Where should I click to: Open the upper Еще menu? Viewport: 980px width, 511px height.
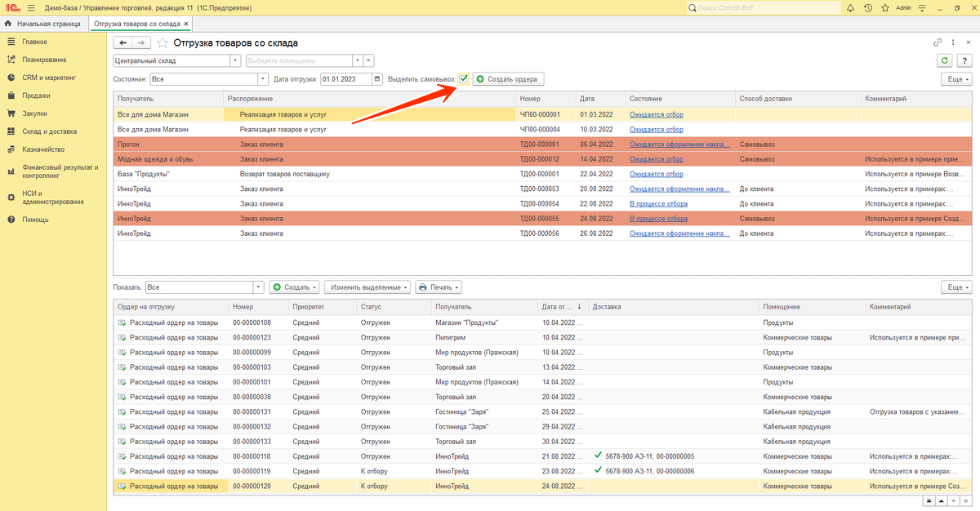pos(956,79)
